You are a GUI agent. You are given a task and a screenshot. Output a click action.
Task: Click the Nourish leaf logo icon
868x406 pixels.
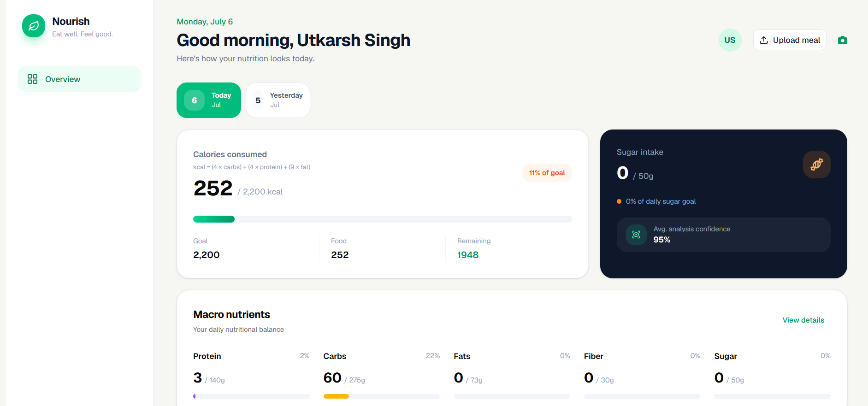coord(34,26)
